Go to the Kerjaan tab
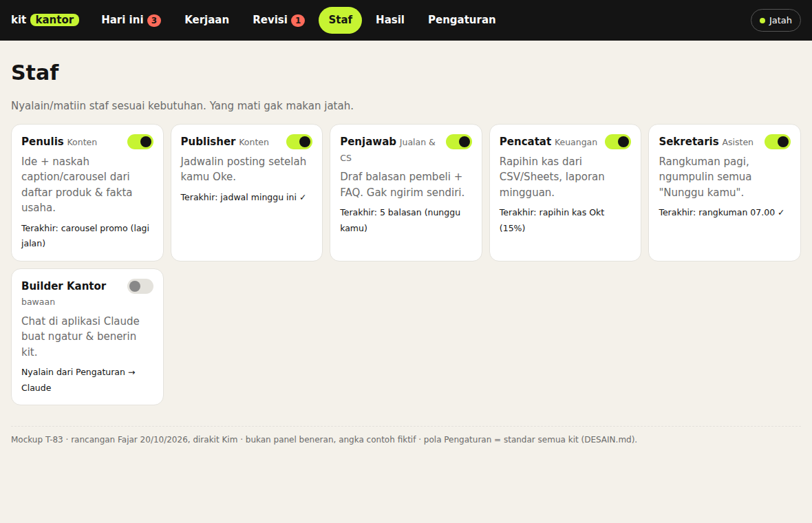Screen dimensions: 812x523 pyautogui.click(x=206, y=20)
